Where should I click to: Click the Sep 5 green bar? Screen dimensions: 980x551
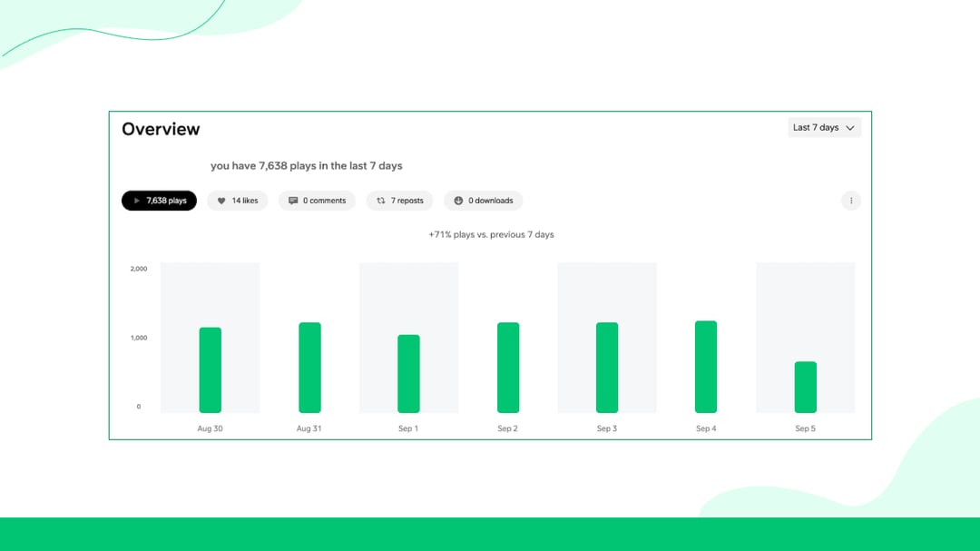806,387
